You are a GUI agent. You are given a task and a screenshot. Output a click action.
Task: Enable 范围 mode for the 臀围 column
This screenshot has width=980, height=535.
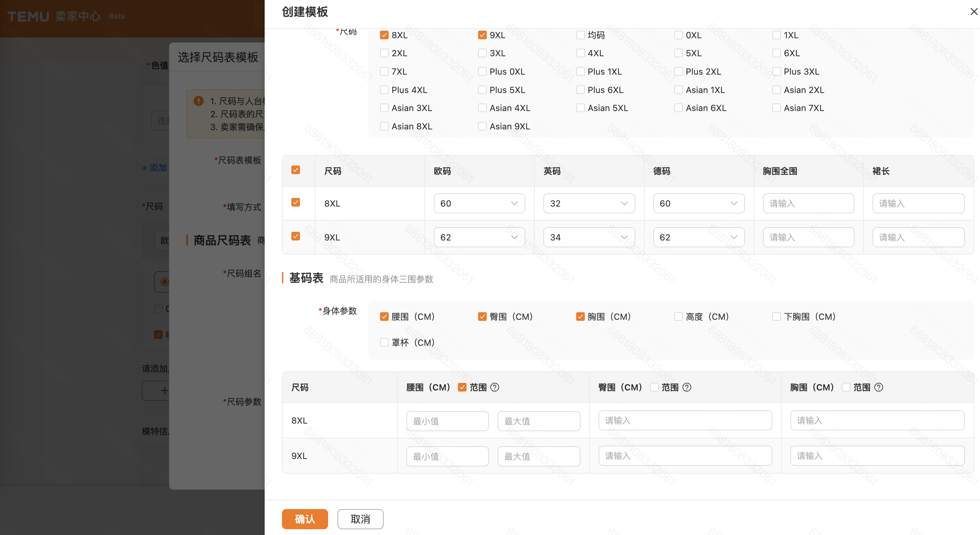(x=654, y=387)
